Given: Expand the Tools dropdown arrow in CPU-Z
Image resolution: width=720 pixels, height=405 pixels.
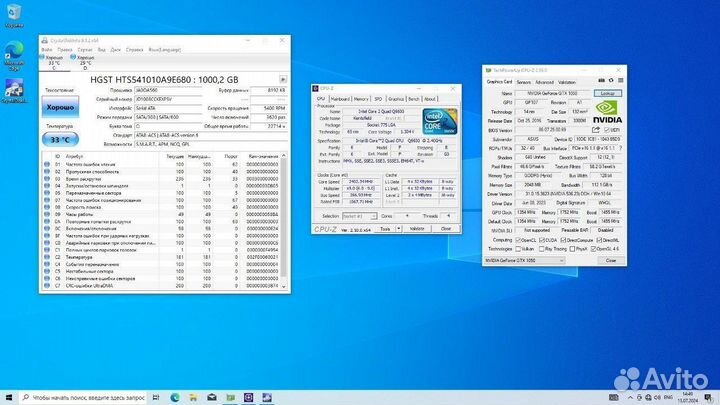Looking at the screenshot, I should (396, 229).
